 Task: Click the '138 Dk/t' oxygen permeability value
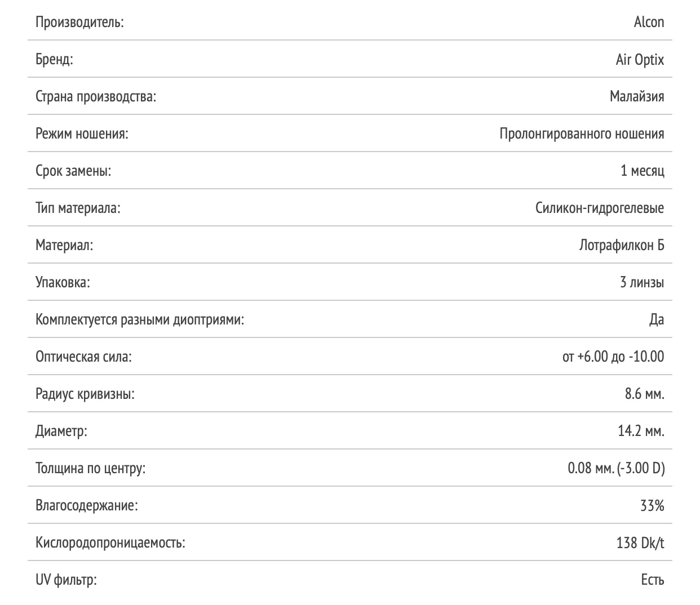(x=640, y=543)
